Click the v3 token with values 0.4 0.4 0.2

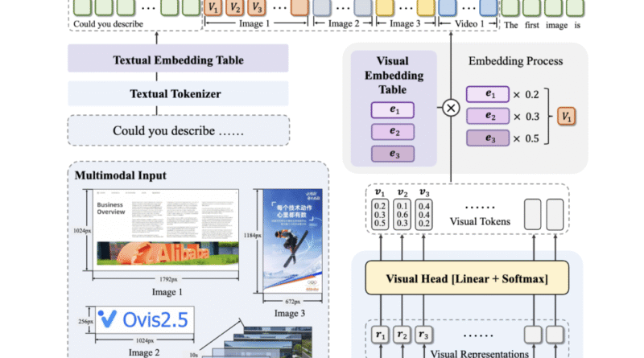pos(424,214)
